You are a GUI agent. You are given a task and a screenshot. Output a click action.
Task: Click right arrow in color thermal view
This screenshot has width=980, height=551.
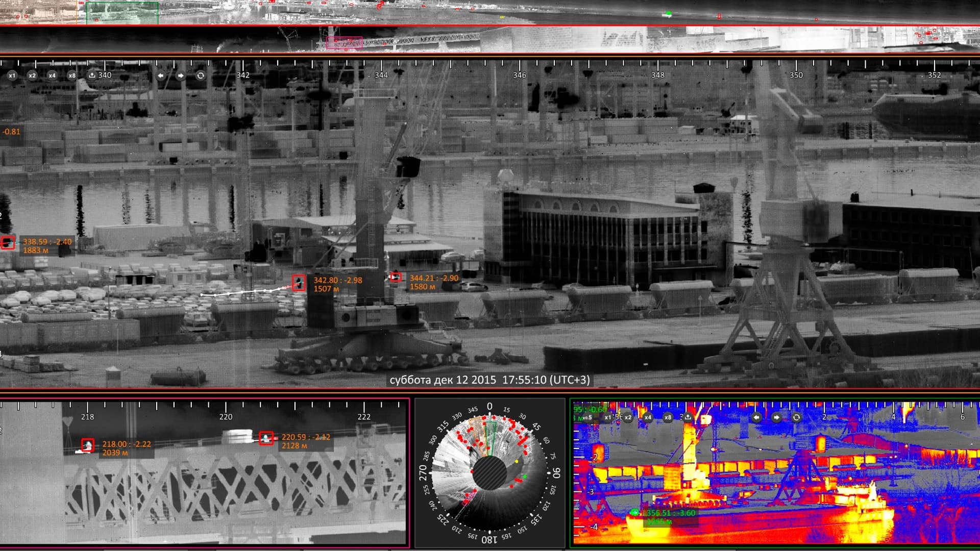(776, 417)
